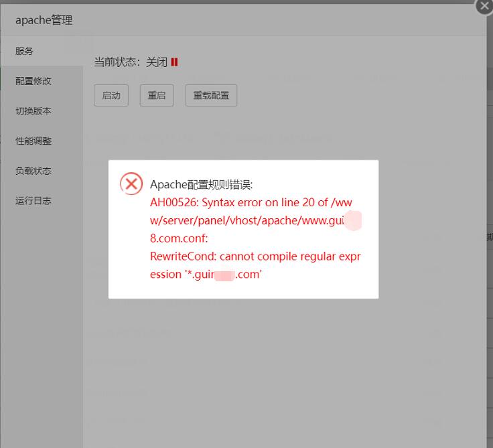Click the 启动 button to start Apache
Screen dimensions: 493x448
tap(111, 95)
